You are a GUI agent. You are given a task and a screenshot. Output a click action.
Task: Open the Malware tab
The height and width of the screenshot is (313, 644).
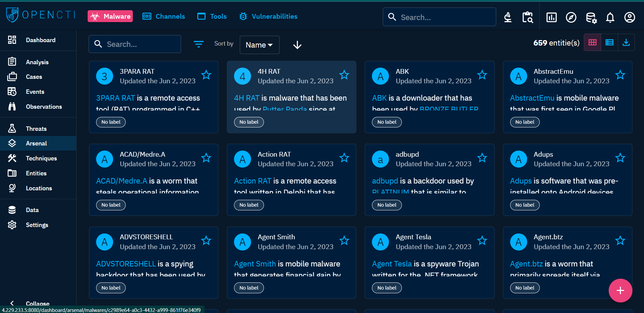110,16
